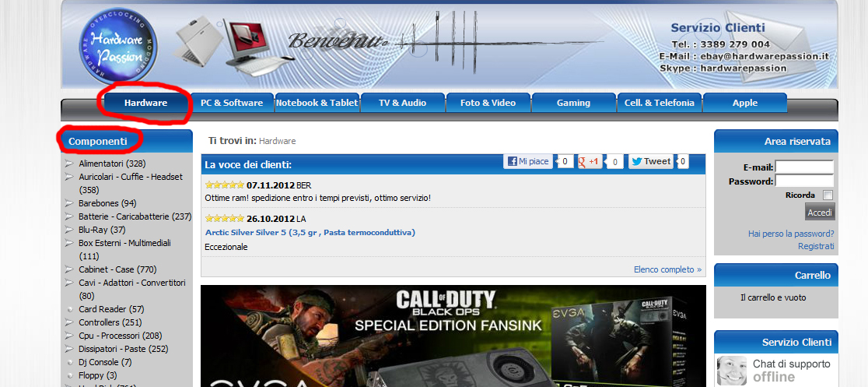Viewport: 868px width, 387px height.
Task: Open Arctic Silver 5 product link
Action: click(x=310, y=232)
